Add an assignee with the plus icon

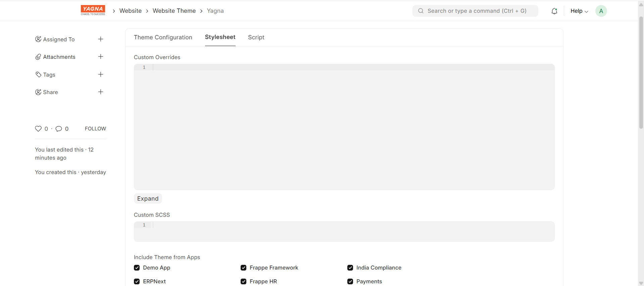101,39
